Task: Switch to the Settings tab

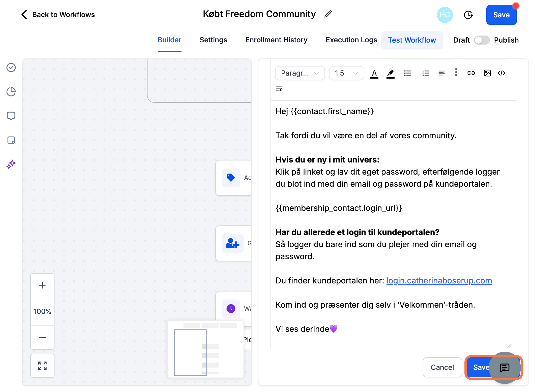Action: point(213,40)
